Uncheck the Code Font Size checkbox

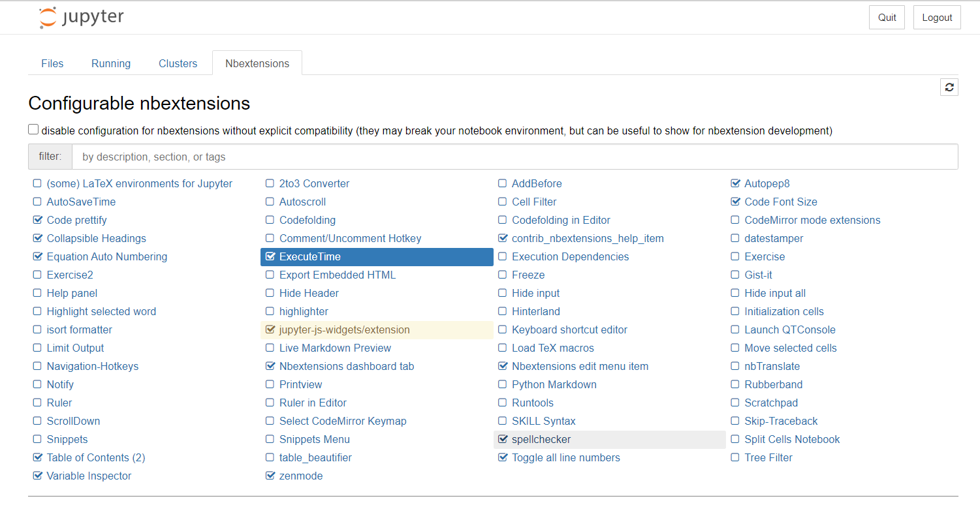coord(736,202)
